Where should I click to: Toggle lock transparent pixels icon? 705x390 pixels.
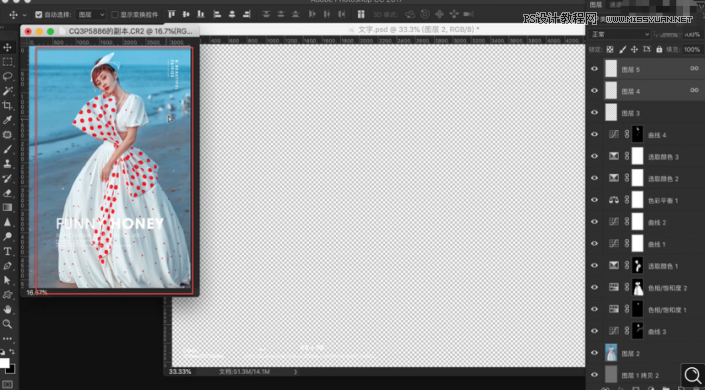click(610, 49)
